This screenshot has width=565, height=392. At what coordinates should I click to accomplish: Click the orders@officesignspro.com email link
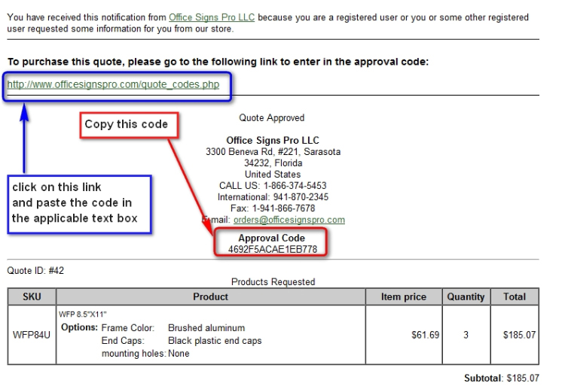(289, 220)
